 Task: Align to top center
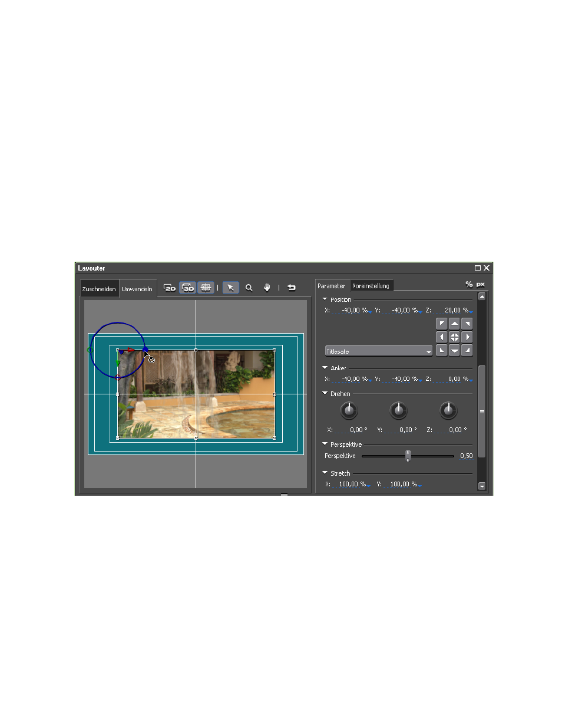coord(454,324)
